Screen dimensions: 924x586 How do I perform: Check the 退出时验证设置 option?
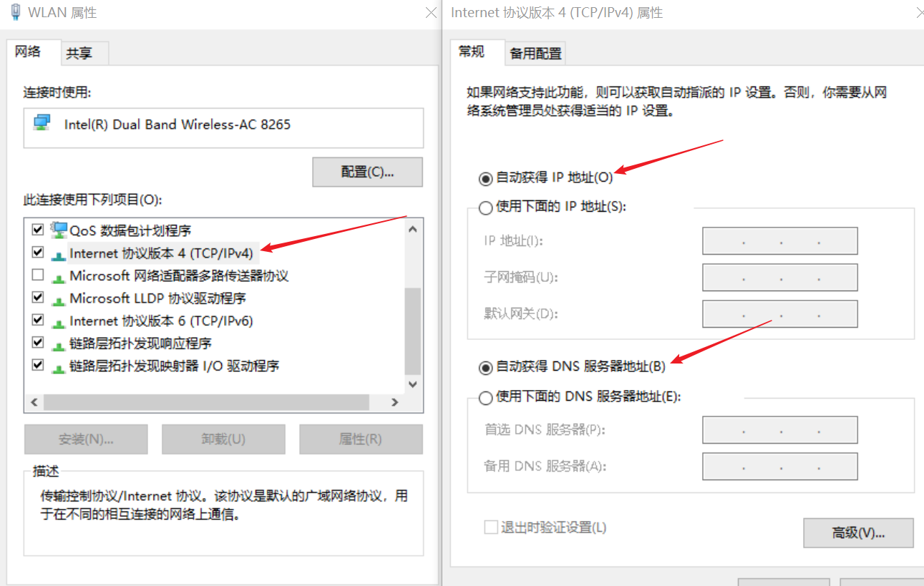[x=492, y=527]
